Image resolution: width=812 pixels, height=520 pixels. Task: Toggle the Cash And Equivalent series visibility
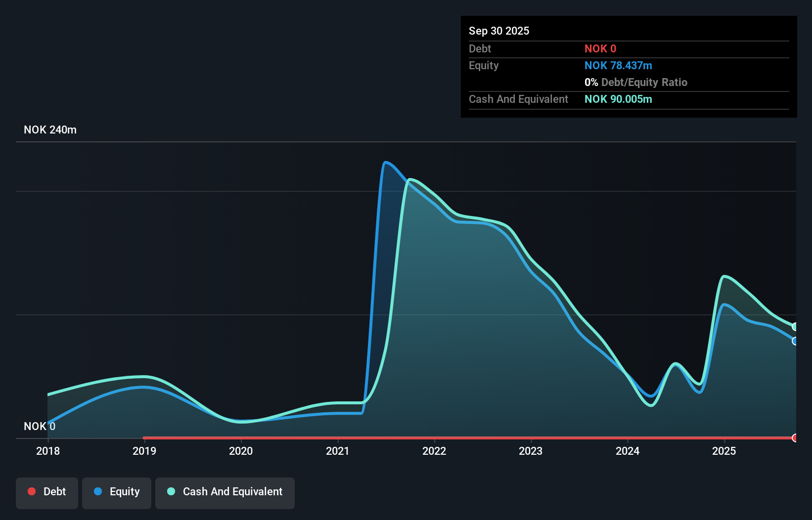point(225,493)
